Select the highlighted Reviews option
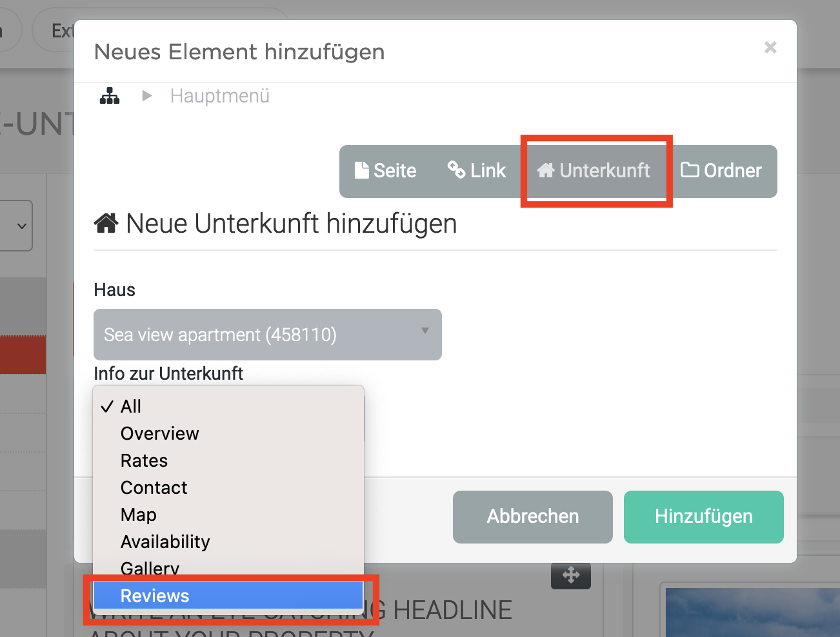The width and height of the screenshot is (840, 637). (x=155, y=596)
